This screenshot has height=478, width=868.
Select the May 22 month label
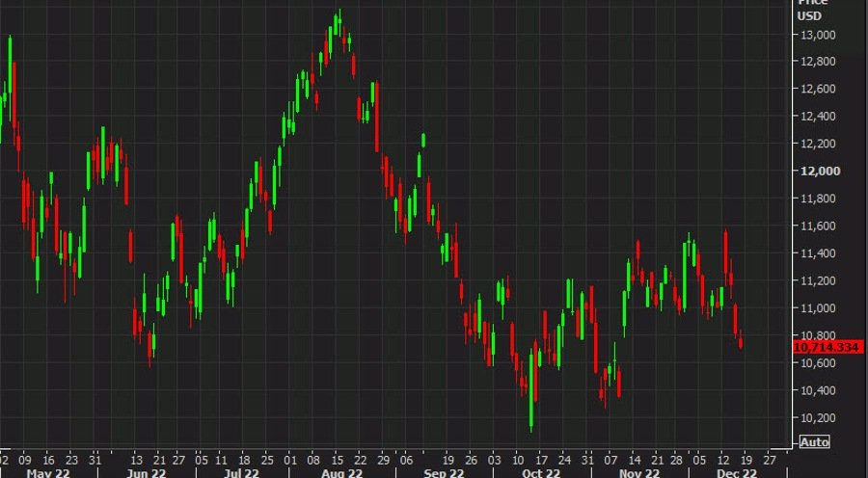pos(48,473)
